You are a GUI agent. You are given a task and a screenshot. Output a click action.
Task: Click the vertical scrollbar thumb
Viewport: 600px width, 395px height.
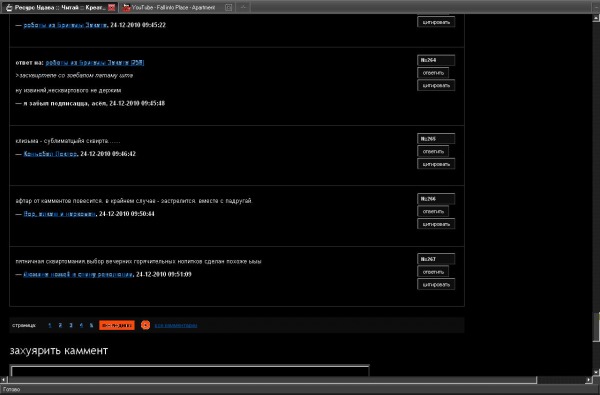coord(596,326)
